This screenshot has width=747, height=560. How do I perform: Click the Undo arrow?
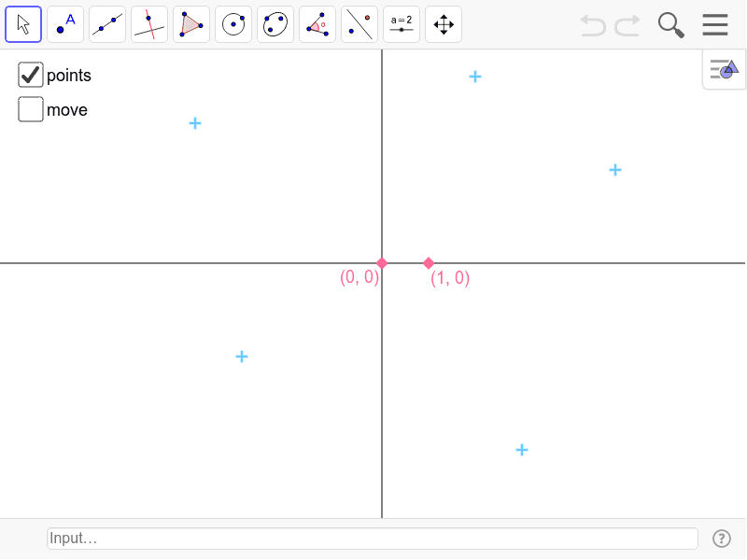[x=593, y=25]
